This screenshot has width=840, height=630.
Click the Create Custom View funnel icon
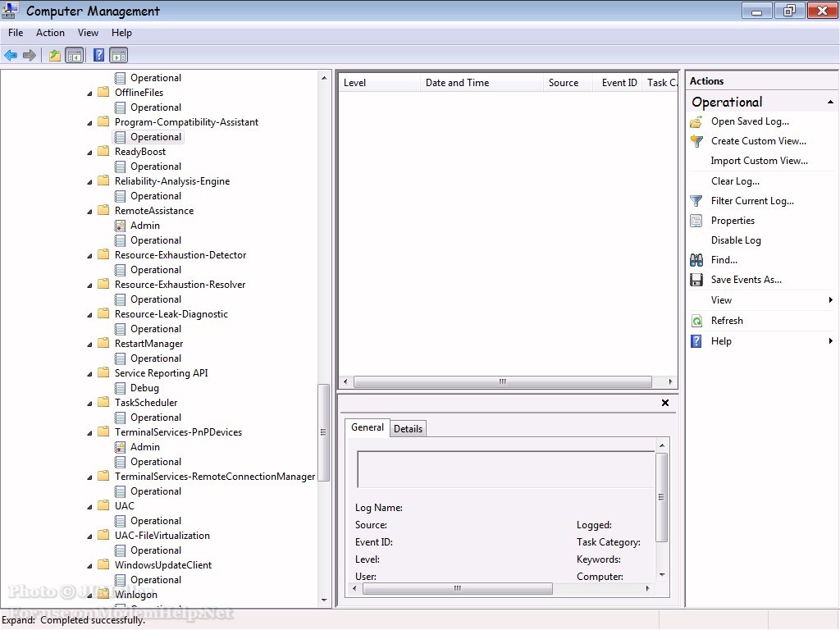tap(696, 141)
